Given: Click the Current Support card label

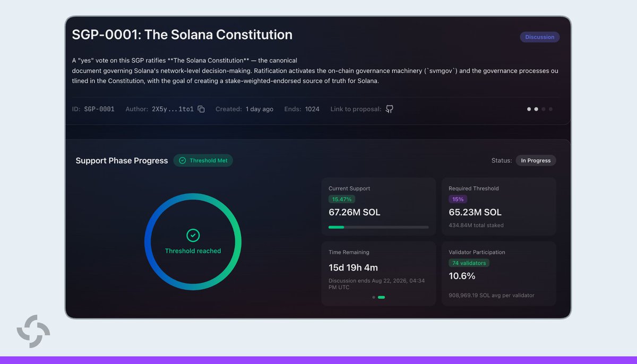Looking at the screenshot, I should pyautogui.click(x=349, y=188).
